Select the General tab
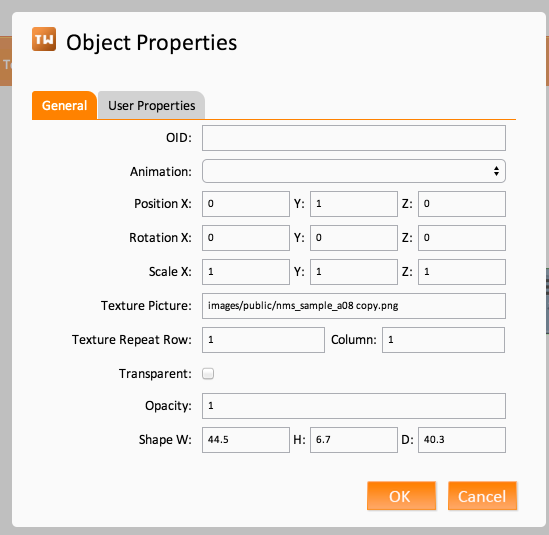Viewport: 549px width, 535px height. pyautogui.click(x=64, y=105)
